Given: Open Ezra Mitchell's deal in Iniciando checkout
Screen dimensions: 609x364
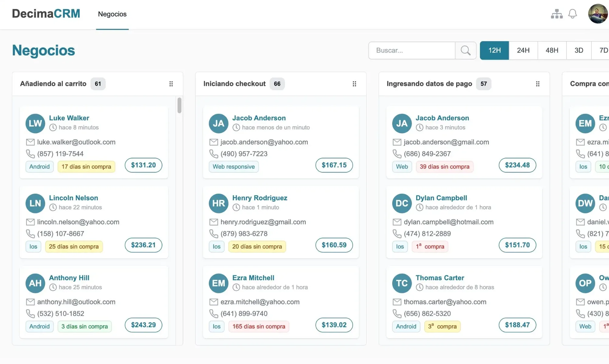Looking at the screenshot, I should (253, 278).
